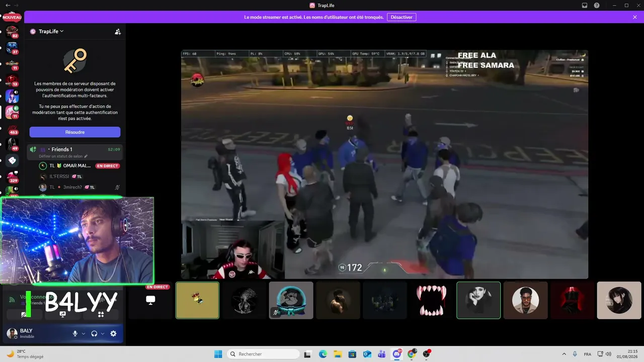Open the server with the 37 notification badge
The height and width of the screenshot is (362, 644).
pyautogui.click(x=12, y=49)
